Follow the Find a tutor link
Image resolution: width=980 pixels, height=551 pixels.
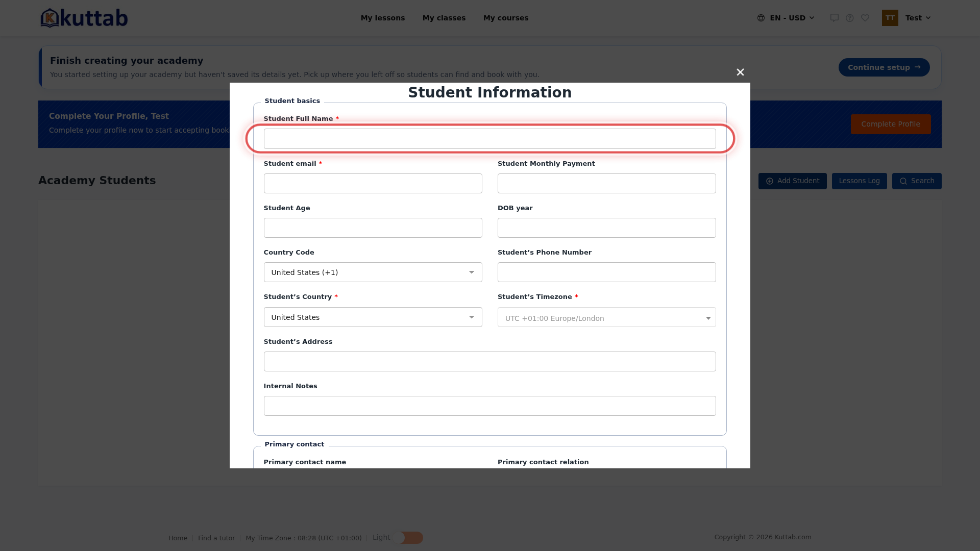click(216, 538)
